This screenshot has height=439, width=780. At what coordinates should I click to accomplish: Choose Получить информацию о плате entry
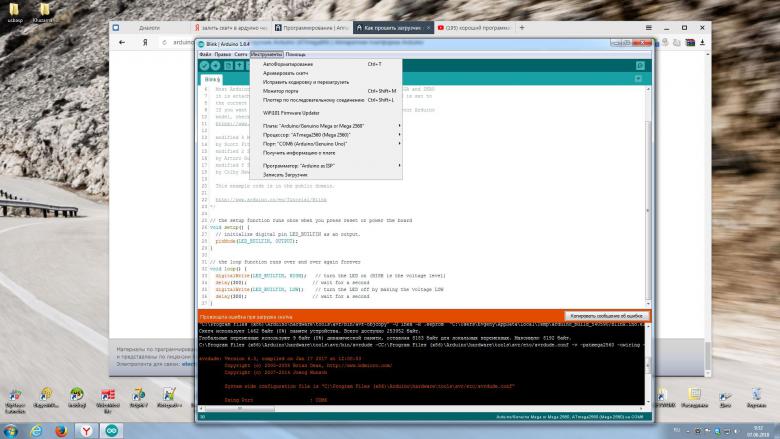[x=325, y=153]
